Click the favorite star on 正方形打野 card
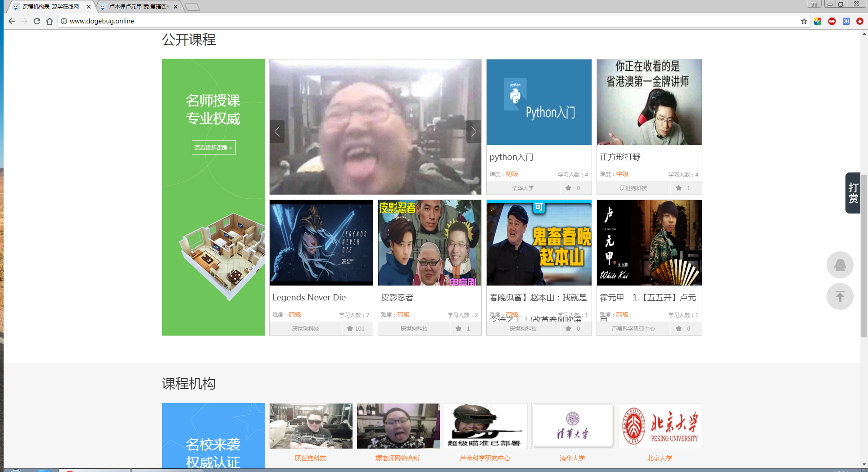The width and height of the screenshot is (868, 472). pos(679,188)
